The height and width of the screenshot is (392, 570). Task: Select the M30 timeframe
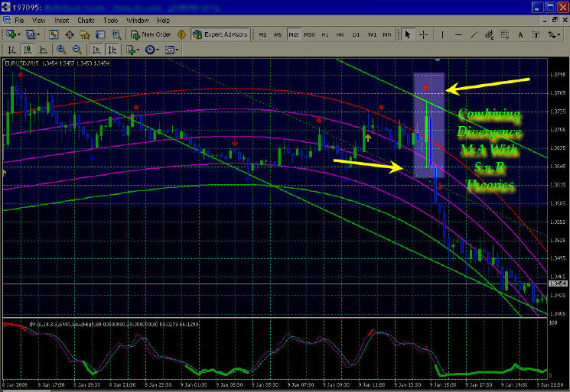pos(309,35)
